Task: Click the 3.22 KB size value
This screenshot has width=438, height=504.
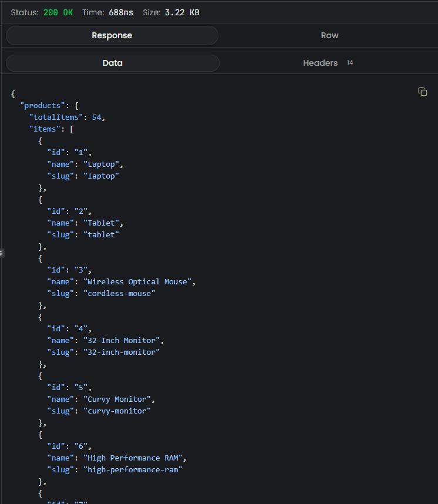Action: [x=182, y=12]
